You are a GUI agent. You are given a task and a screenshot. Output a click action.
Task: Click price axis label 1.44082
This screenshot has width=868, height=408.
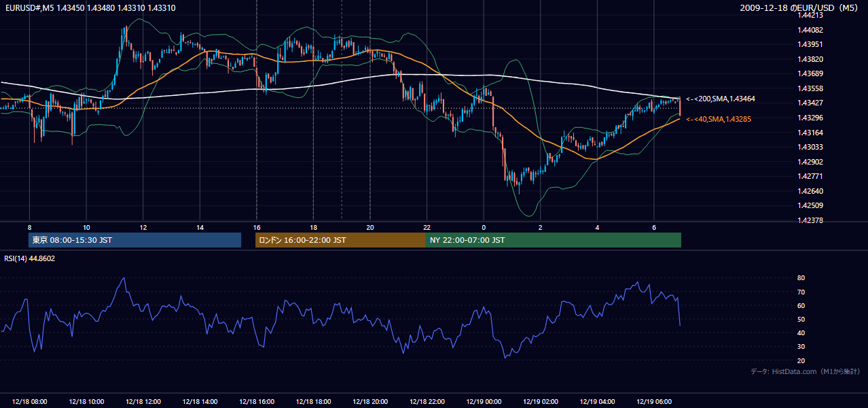click(x=810, y=30)
